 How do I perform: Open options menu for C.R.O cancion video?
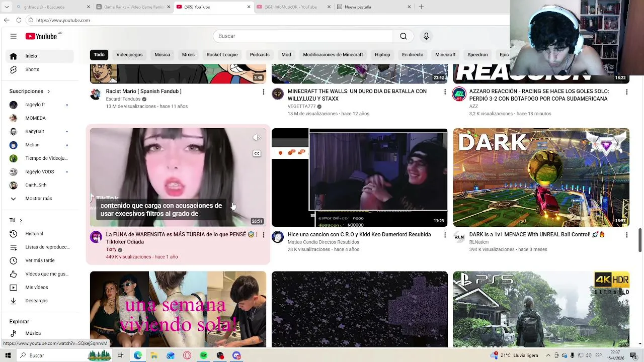[445, 235]
